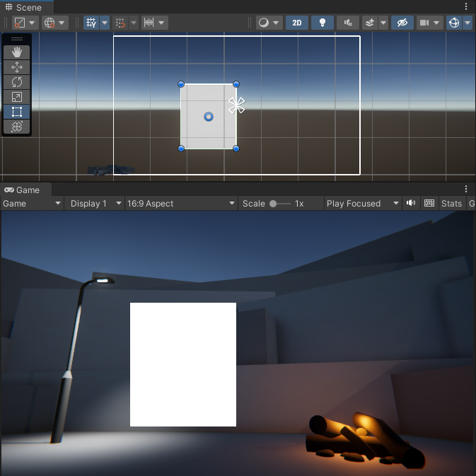Click the top-left rect handle
This screenshot has width=476, height=476.
(181, 84)
